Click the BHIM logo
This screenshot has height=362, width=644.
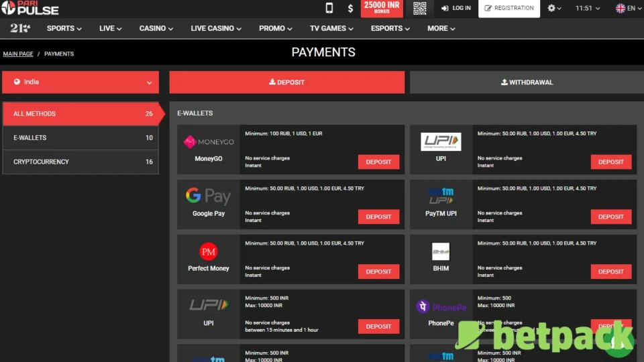pos(441,251)
